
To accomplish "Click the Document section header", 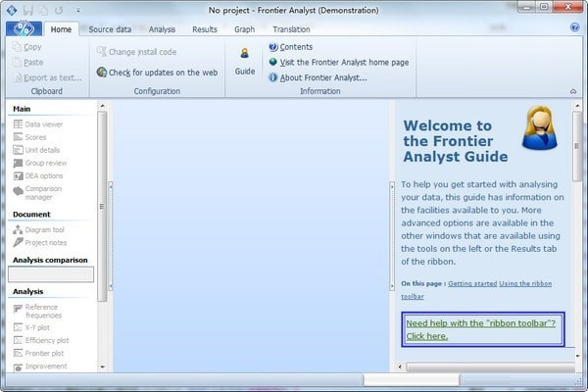I will (31, 215).
